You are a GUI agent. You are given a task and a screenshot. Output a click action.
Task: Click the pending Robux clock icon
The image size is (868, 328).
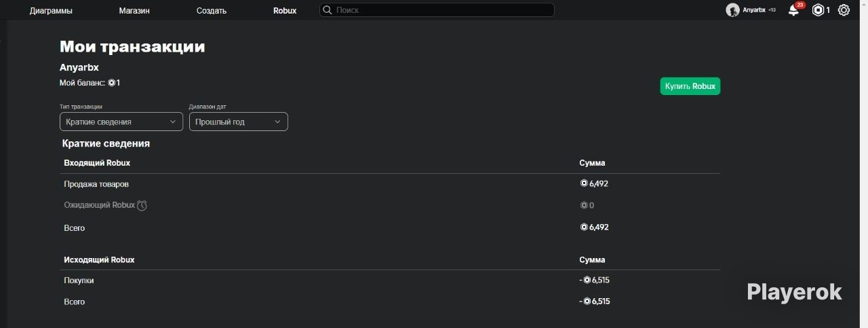[x=142, y=205]
